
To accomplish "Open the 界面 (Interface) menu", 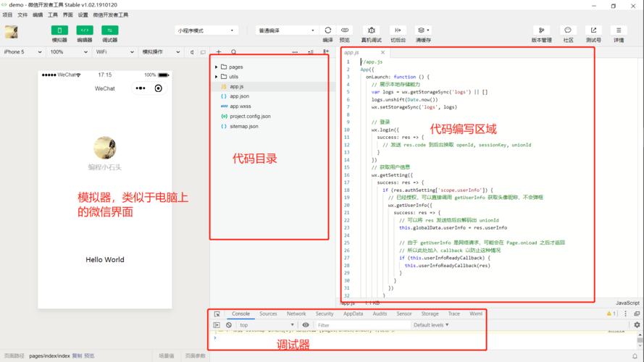I will [x=68, y=14].
